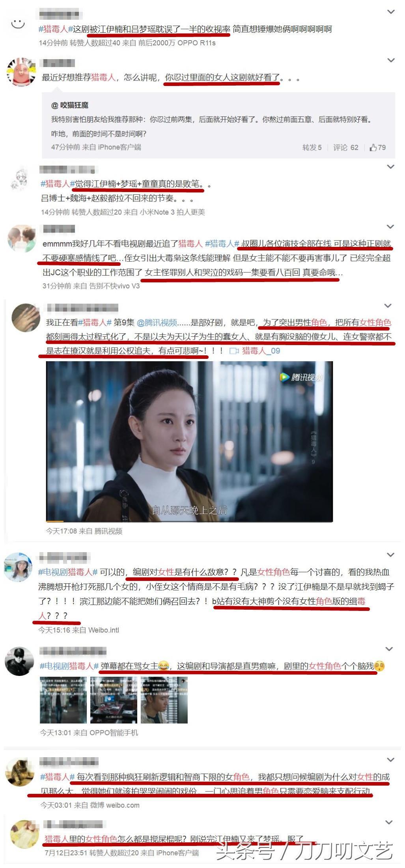This screenshot has width=405, height=868.
Task: Open the sun-hat woman avatar profile
Action: (x=18, y=567)
